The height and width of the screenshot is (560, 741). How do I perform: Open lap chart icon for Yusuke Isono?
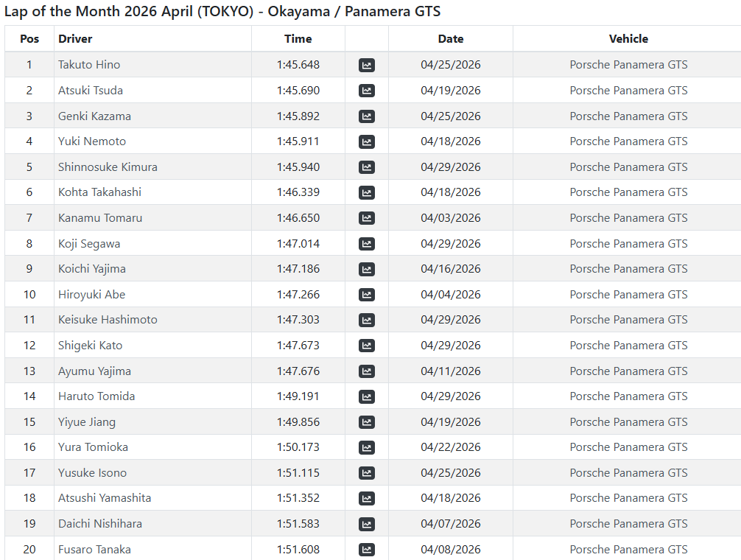click(367, 474)
